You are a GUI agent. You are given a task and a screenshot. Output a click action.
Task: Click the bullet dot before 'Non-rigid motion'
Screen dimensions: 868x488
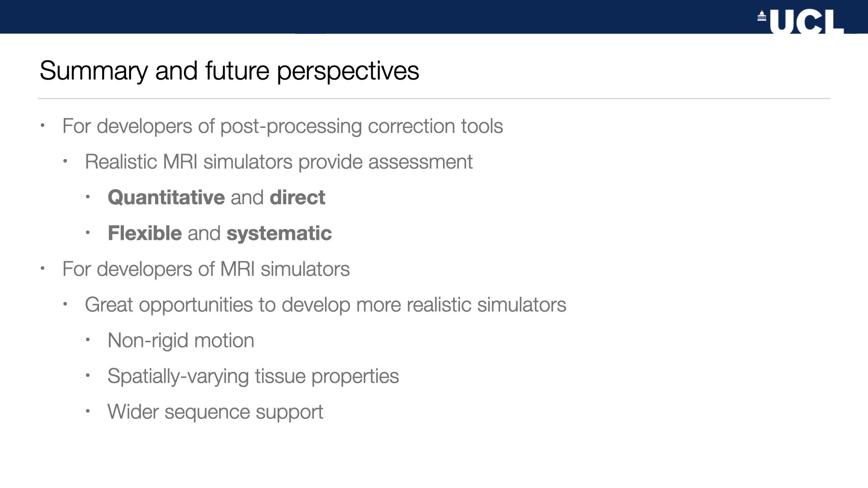coord(88,340)
